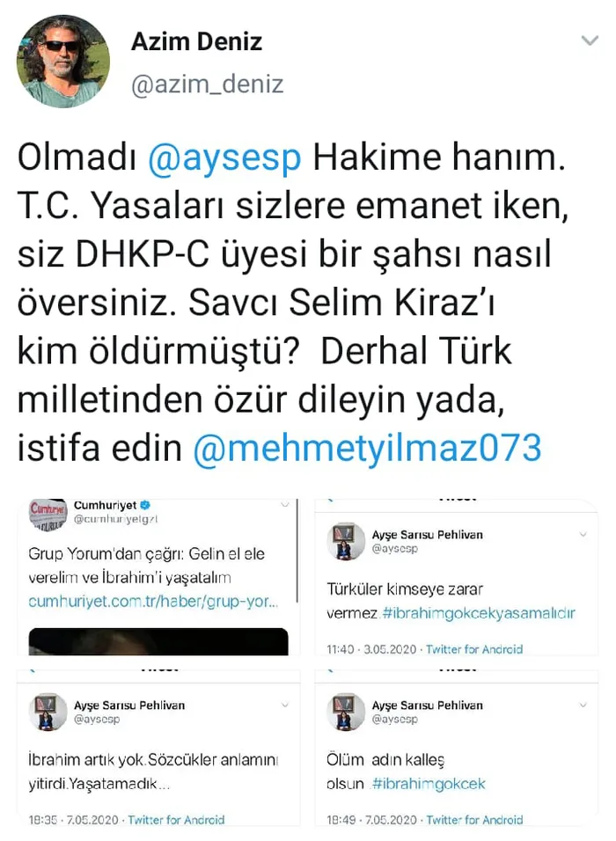Open avatar on 'İbrahim artık yok' tweet
616x841 pixels.
(48, 712)
